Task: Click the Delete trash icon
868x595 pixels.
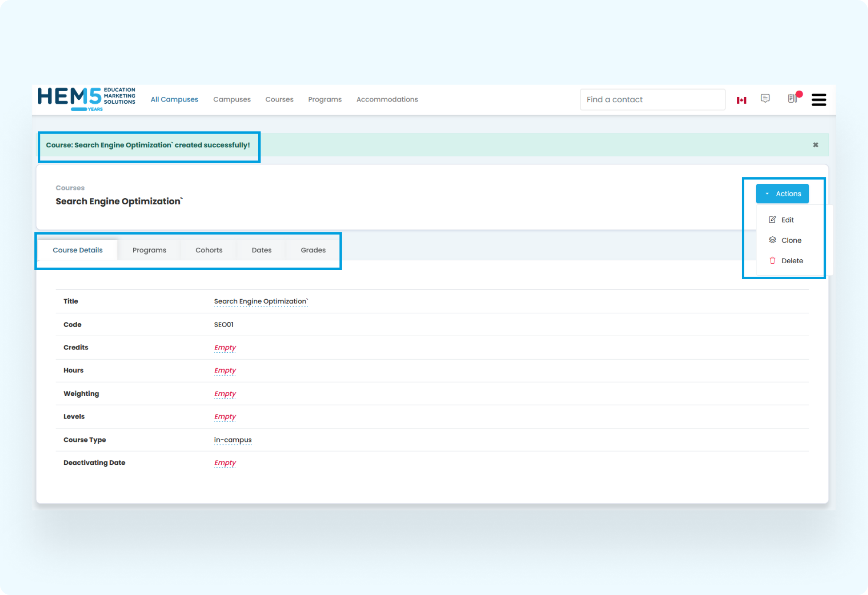Action: (773, 260)
